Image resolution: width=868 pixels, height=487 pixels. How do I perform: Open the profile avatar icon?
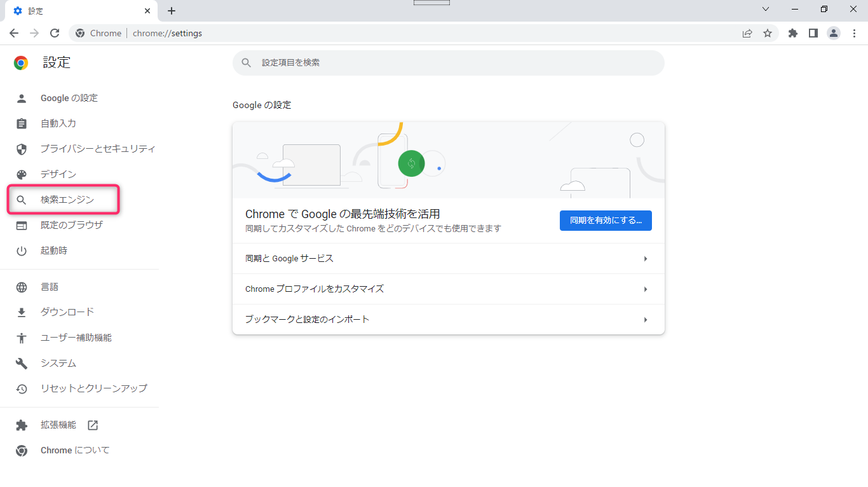point(834,33)
